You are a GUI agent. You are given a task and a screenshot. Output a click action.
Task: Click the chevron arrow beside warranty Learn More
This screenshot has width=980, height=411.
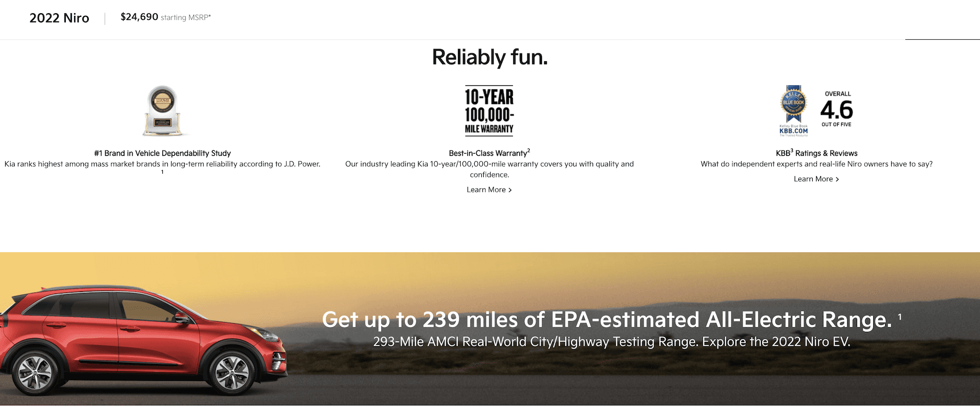(x=510, y=190)
